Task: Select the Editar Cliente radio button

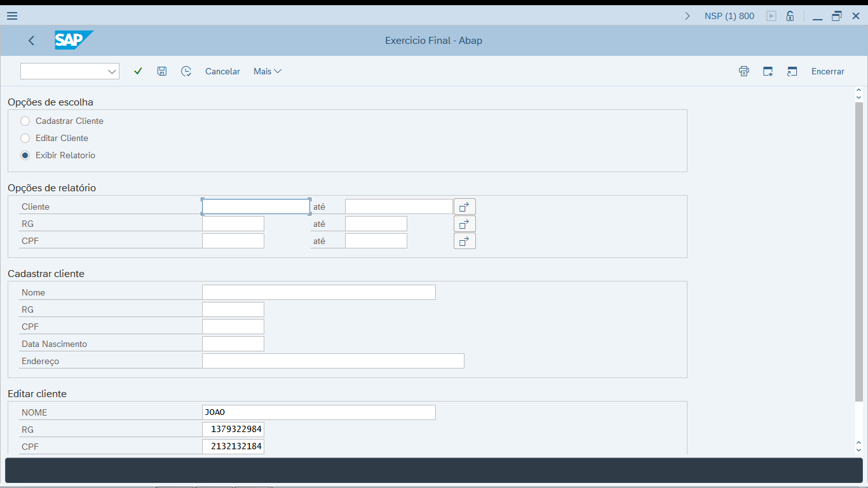Action: point(25,138)
